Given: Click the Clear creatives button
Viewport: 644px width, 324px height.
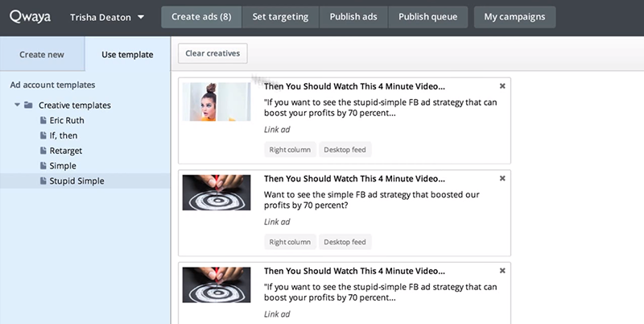Looking at the screenshot, I should pos(213,53).
